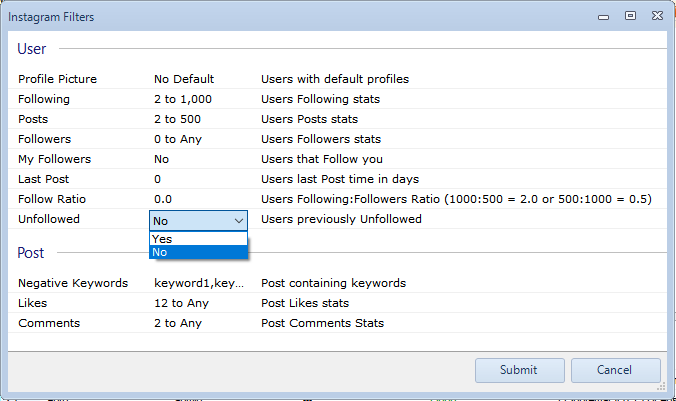Edit Profile Picture value 'No Default'
676x401 pixels.
(x=184, y=79)
